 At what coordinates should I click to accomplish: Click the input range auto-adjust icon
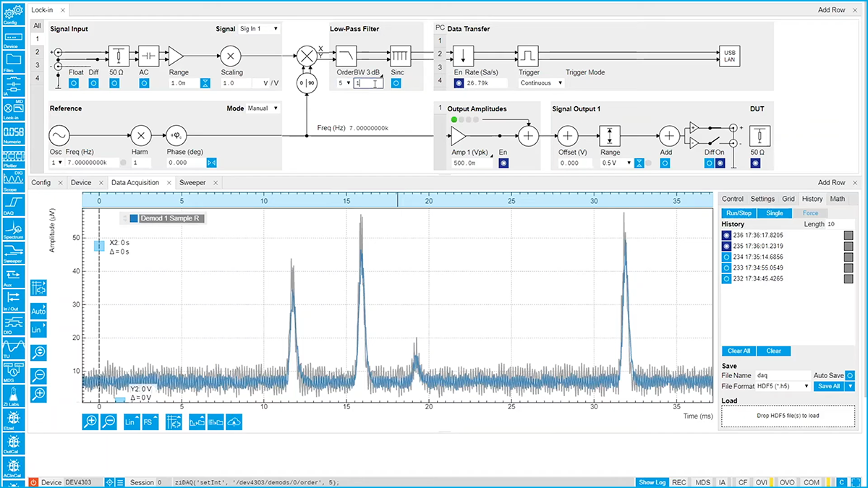[x=205, y=83]
